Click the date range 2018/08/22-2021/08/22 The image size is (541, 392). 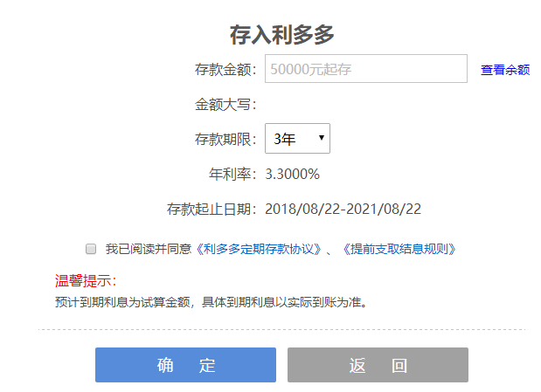(x=343, y=209)
